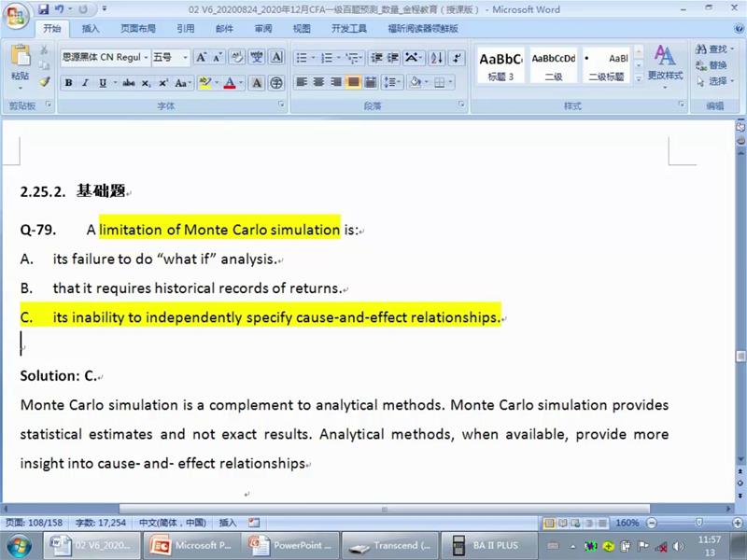Click the Enclose Characters (字) icon

(x=276, y=83)
